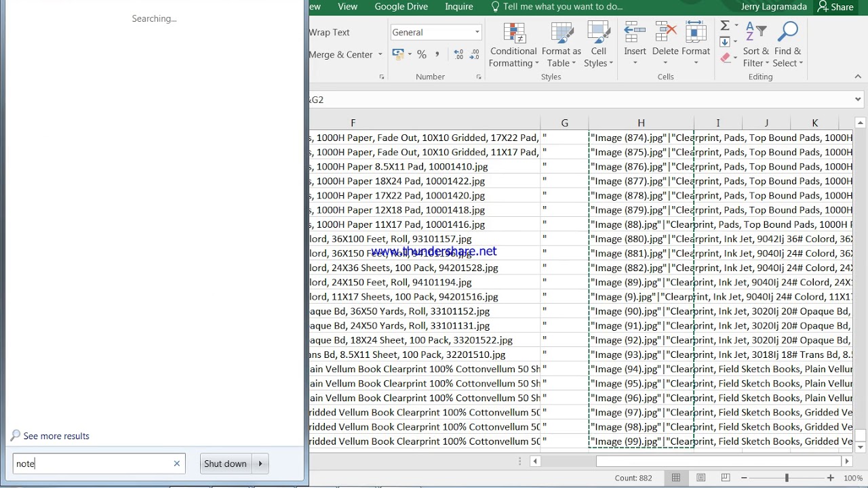Select column J header
868x488 pixels.
pyautogui.click(x=766, y=123)
